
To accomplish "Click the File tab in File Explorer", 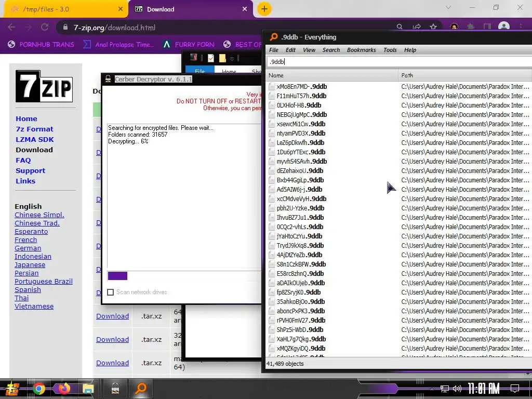I will [x=200, y=71].
